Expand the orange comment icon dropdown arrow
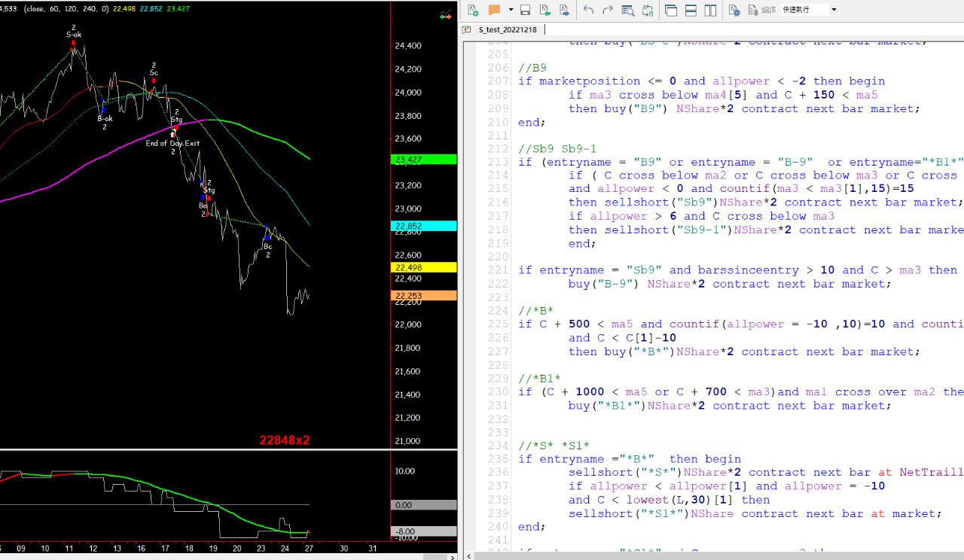This screenshot has width=964, height=560. [511, 10]
